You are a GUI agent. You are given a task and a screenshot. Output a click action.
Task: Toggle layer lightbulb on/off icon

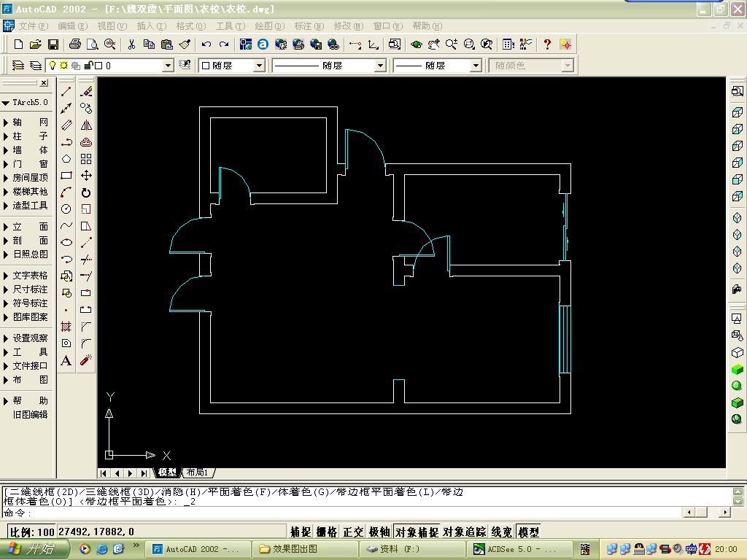click(53, 65)
